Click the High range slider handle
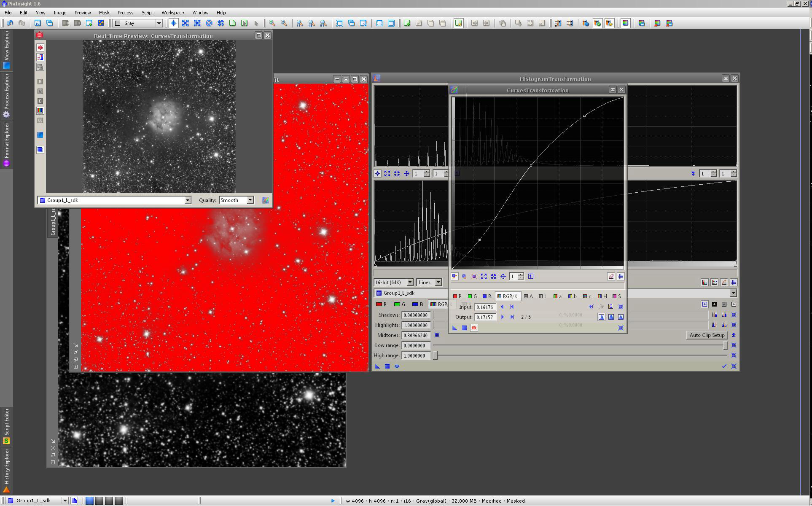Screen dimensions: 812x506 (436, 355)
